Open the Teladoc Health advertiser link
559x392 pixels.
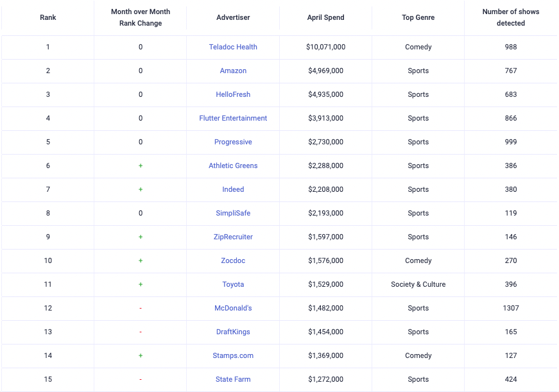tap(233, 47)
